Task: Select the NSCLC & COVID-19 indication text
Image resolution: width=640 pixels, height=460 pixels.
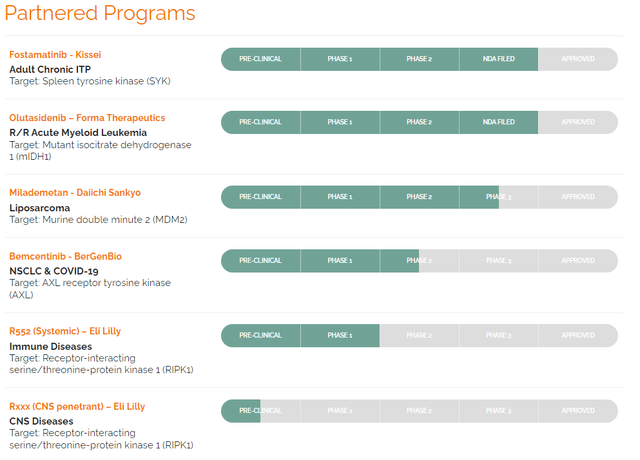Action: click(54, 271)
